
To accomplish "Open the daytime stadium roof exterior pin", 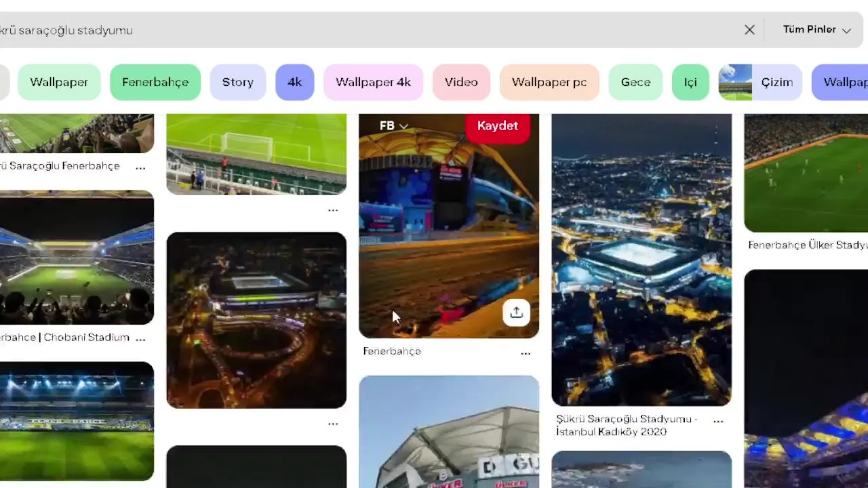I will [449, 432].
